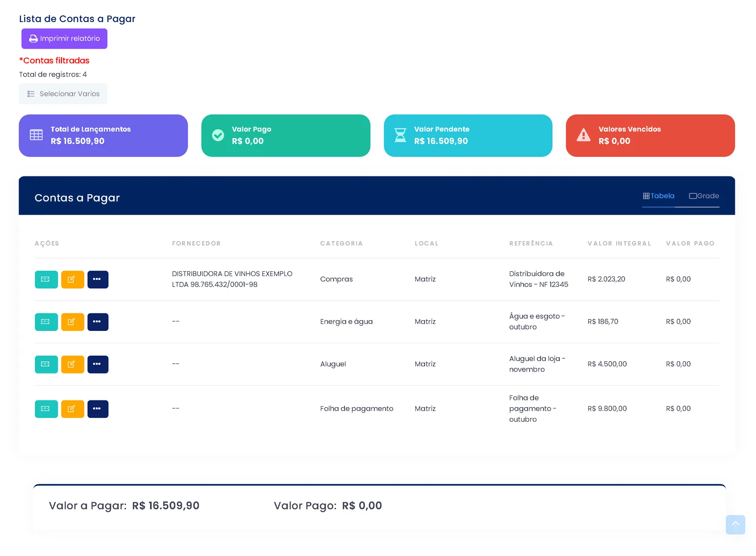Click the Compras category cell

336,279
